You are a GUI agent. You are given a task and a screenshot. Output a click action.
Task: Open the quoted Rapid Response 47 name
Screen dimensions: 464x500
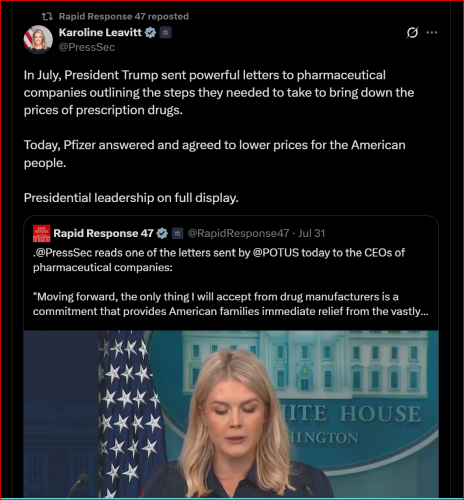tap(103, 233)
